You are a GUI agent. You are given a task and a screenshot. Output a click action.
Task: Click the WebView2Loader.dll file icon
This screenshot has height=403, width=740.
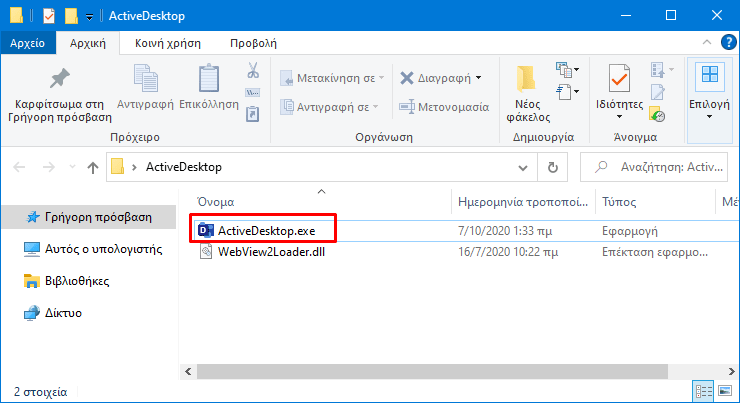coord(206,252)
